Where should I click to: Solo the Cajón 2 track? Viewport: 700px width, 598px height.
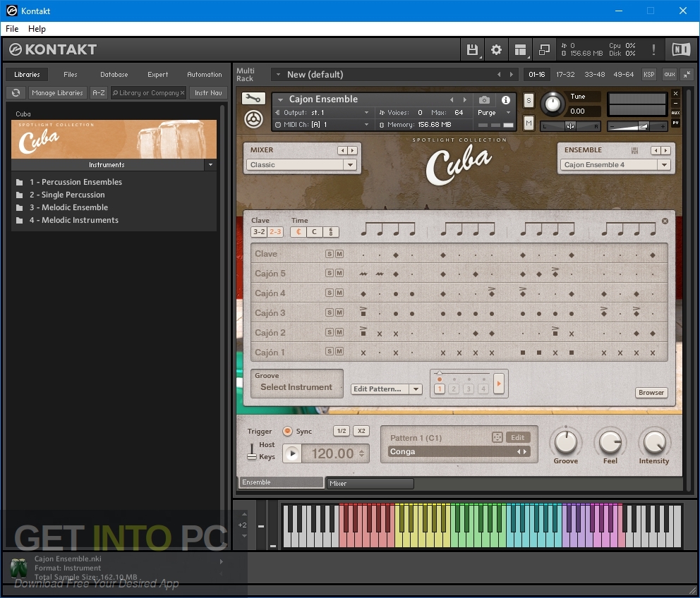(330, 332)
